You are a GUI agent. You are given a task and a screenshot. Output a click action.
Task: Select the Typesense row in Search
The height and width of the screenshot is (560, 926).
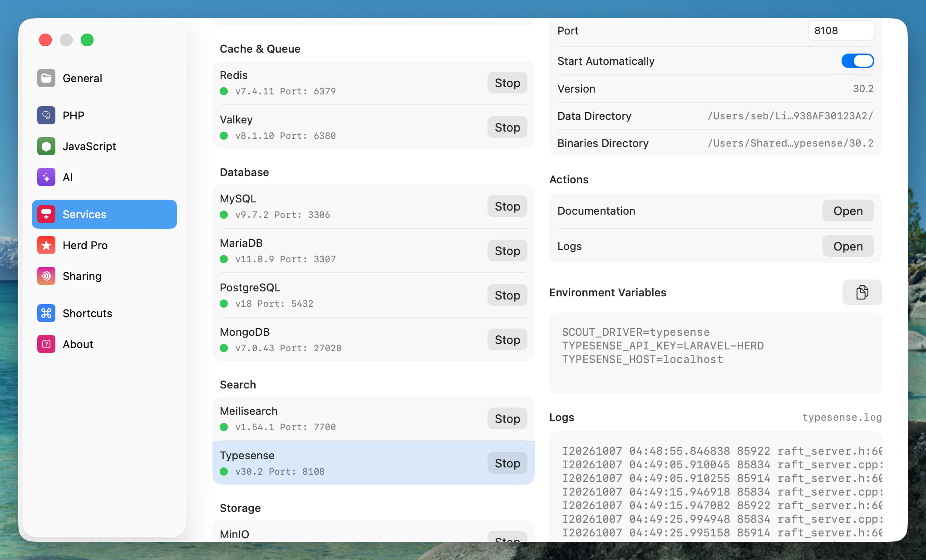click(x=373, y=463)
